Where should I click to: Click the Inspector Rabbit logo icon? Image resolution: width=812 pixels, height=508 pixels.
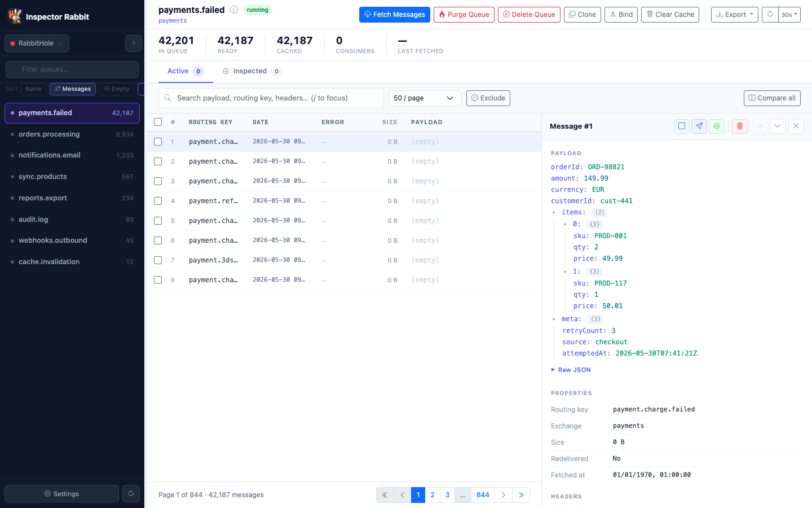click(x=15, y=16)
